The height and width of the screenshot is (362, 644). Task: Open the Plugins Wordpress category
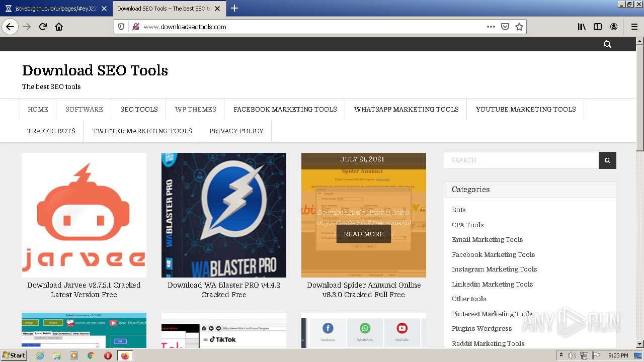(482, 328)
